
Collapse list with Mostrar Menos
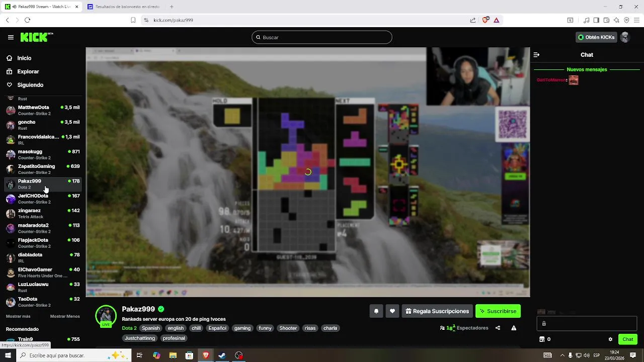point(65,316)
